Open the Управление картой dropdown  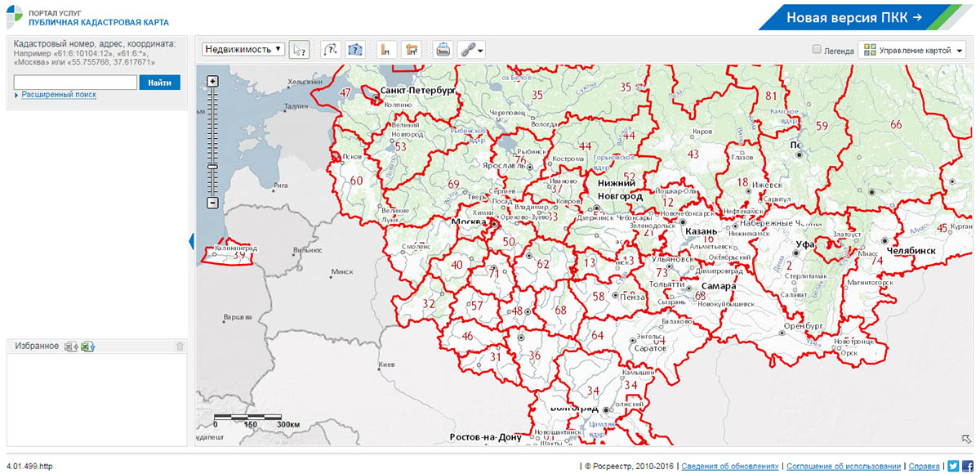(911, 50)
